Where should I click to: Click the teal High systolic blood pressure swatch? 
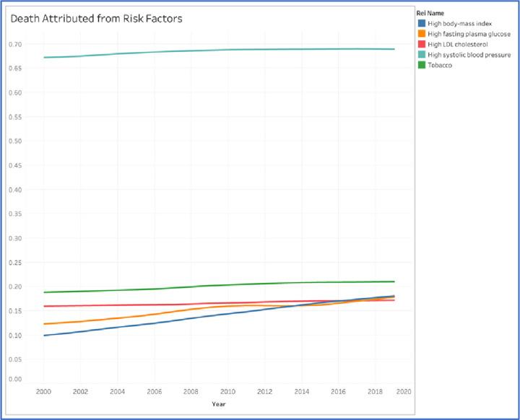point(420,54)
